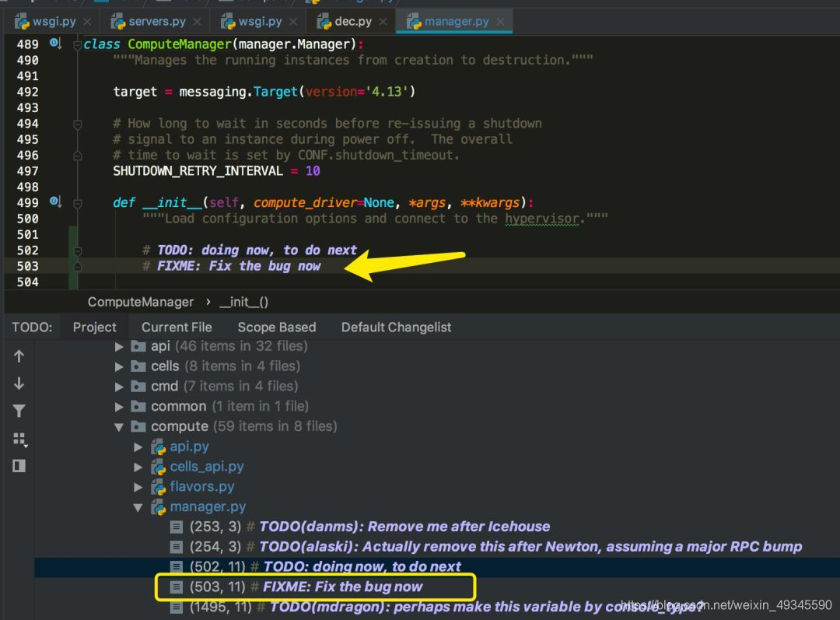Go to previous TODO with up arrow

click(19, 356)
